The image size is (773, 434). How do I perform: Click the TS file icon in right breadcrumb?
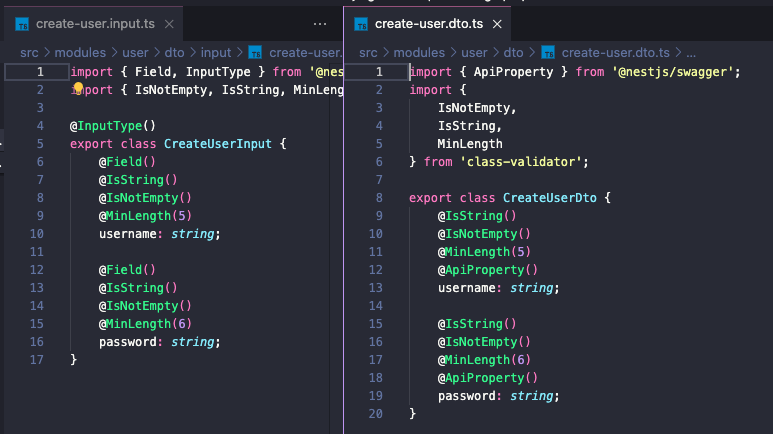[x=548, y=52]
